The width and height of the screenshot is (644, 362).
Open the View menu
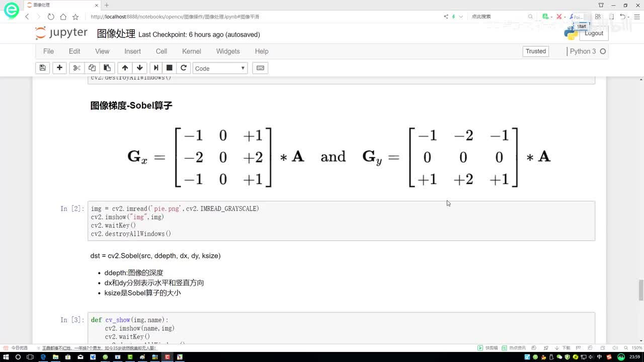coord(102,51)
